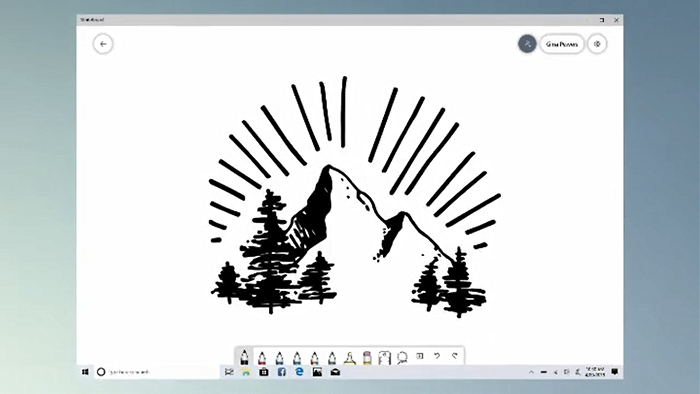
Task: Click the signed-in user name button
Action: point(562,44)
